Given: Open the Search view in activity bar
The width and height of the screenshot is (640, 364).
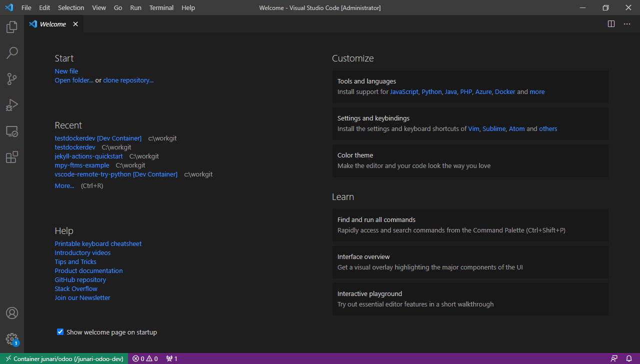Looking at the screenshot, I should pos(12,52).
